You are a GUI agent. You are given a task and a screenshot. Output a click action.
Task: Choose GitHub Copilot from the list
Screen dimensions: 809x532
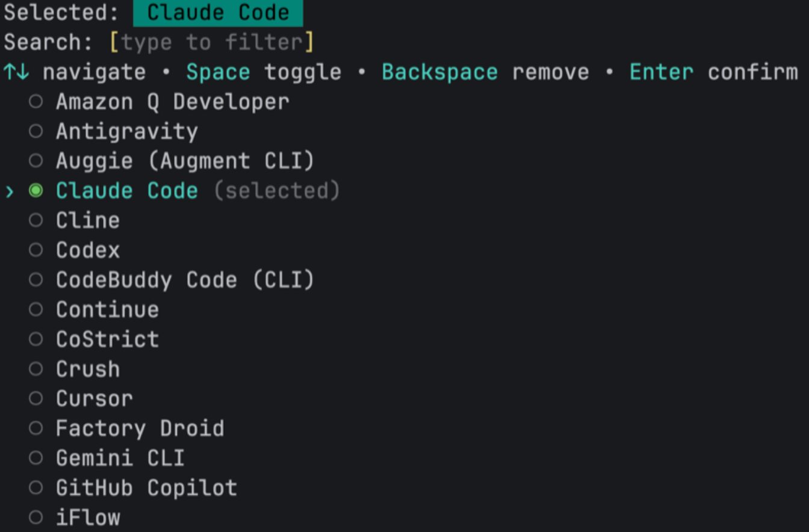[146, 487]
